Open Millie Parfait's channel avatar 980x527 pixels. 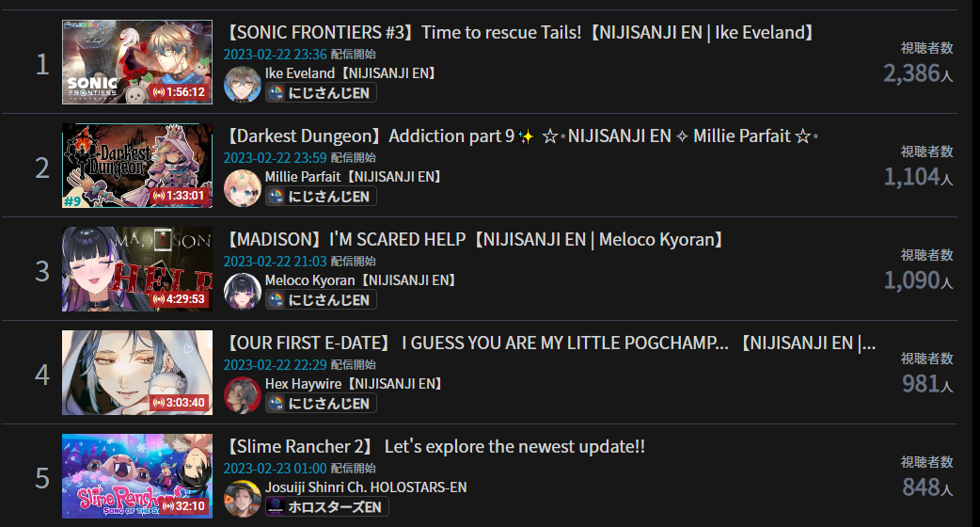click(243, 187)
